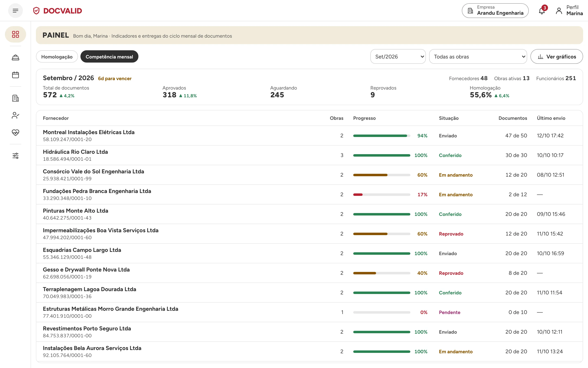Click the 6d para vencer label
The height and width of the screenshot is (368, 588).
[115, 78]
